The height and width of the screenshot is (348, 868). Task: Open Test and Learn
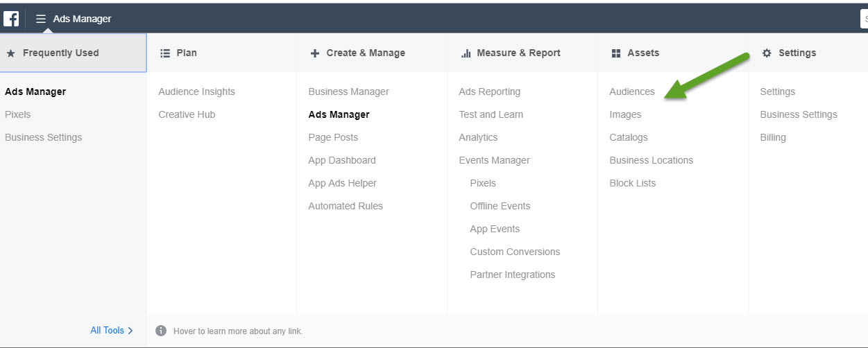491,114
